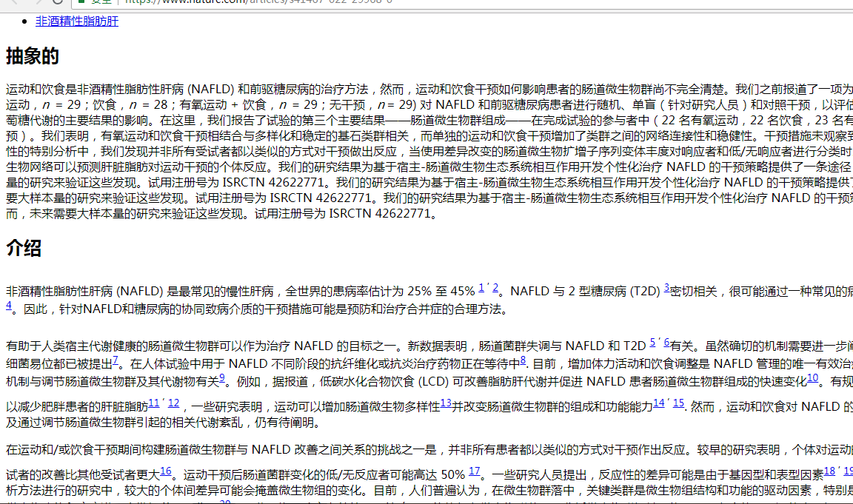Open citation 8 about awaiting drug trials
The image size is (853, 504).
(521, 360)
